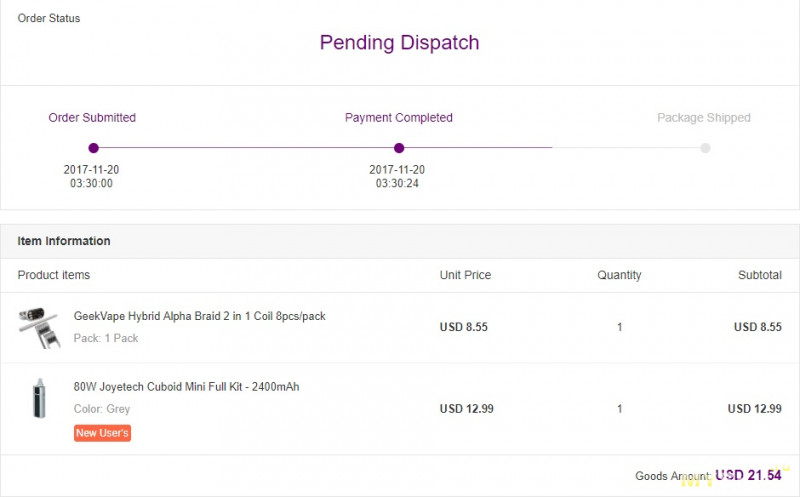Image resolution: width=800 pixels, height=497 pixels.
Task: Open GeekVape Hybrid Alpha Braid product link
Action: coord(199,316)
